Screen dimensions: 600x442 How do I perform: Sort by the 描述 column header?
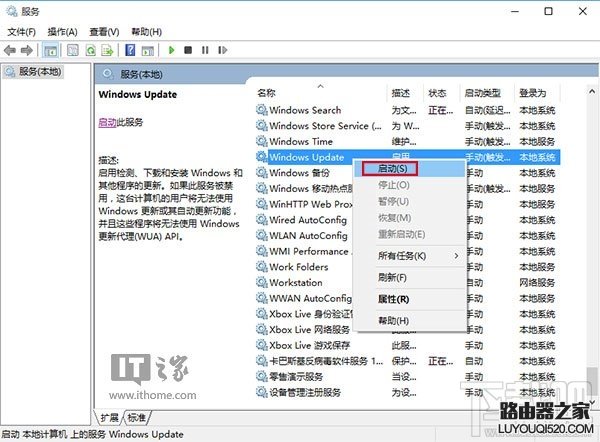tap(406, 93)
